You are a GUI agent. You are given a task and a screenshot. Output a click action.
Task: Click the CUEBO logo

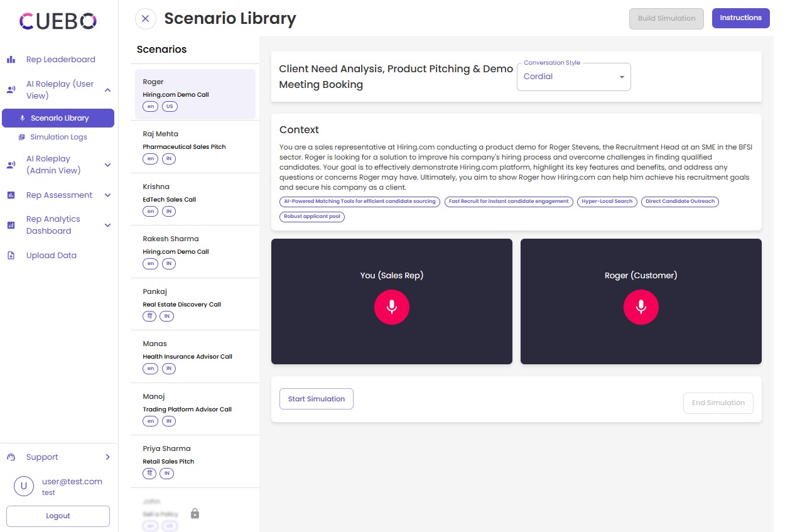pos(58,22)
